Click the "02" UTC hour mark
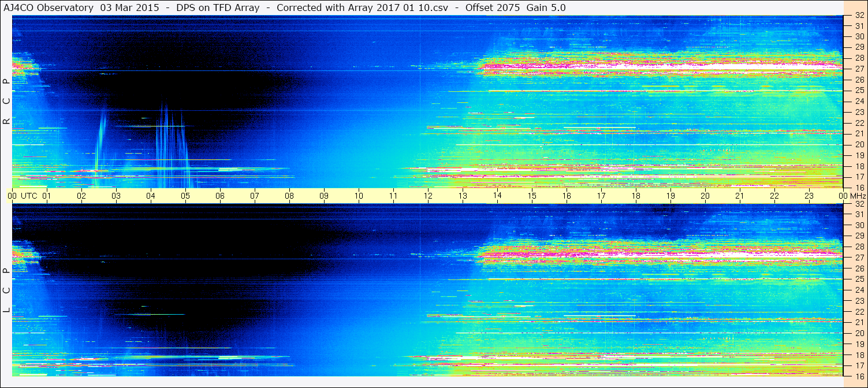The height and width of the screenshot is (388, 868). click(81, 196)
